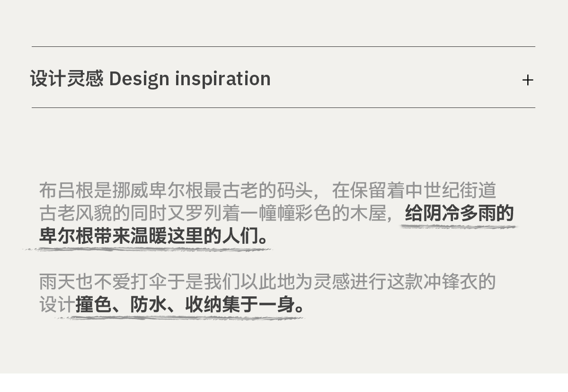Image resolution: width=568 pixels, height=392 pixels.
Task: Click the divider line above the heading
Action: 283,46
